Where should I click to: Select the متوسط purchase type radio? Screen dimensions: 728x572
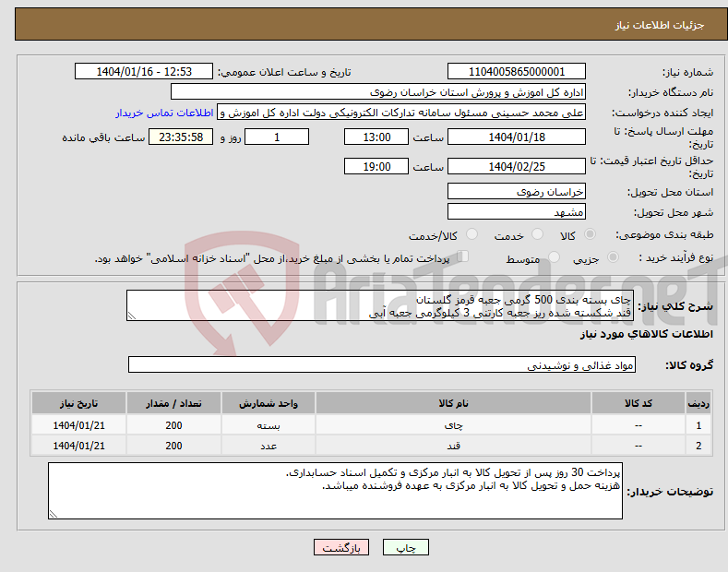pyautogui.click(x=554, y=256)
